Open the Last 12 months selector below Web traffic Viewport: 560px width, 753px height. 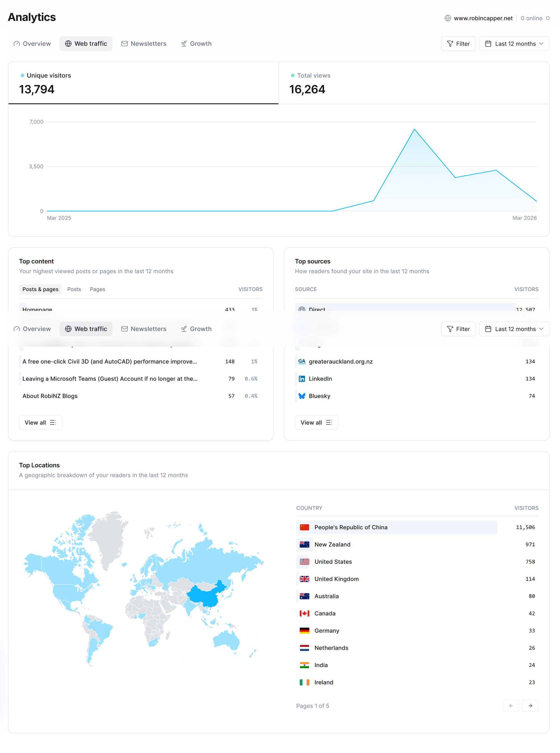tap(514, 329)
